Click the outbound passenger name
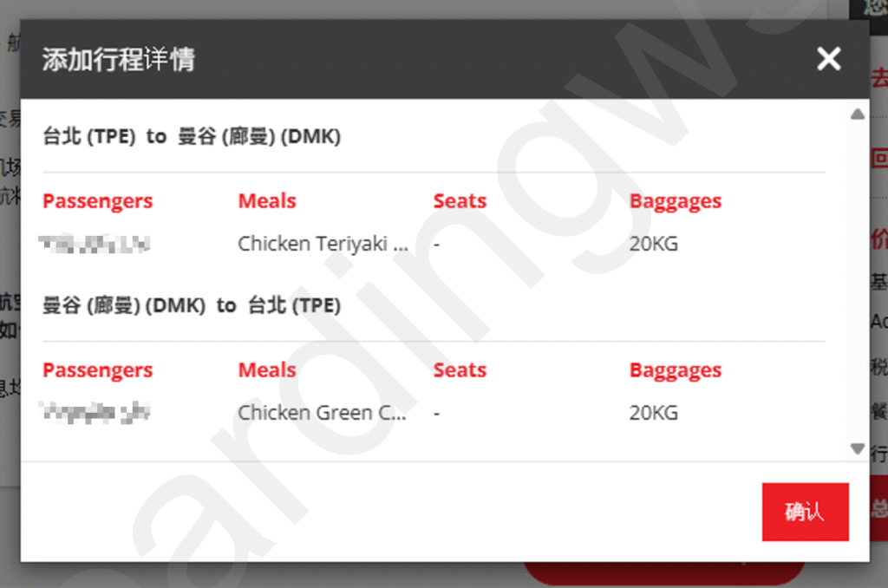The height and width of the screenshot is (588, 888). 95,244
